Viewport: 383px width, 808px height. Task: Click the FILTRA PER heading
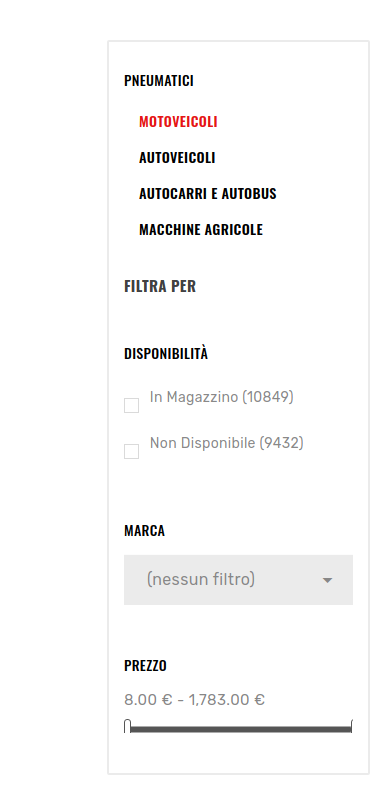coord(160,286)
